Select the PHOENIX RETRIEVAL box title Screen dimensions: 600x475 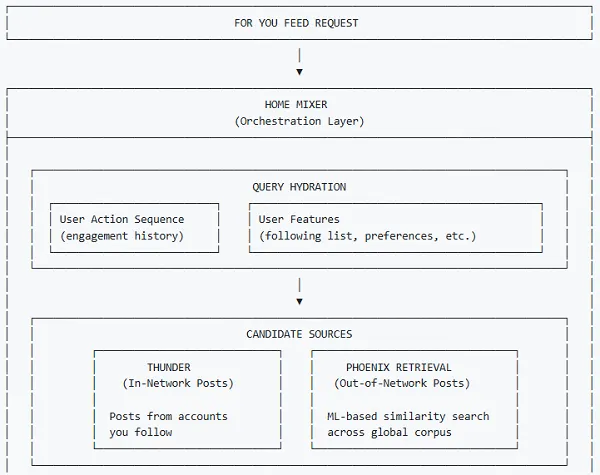(x=399, y=367)
